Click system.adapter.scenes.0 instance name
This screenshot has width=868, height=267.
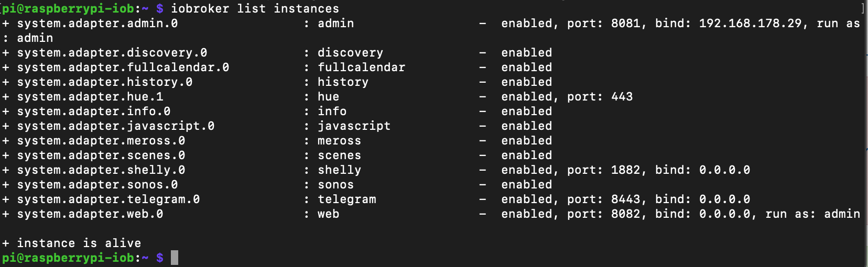click(101, 155)
